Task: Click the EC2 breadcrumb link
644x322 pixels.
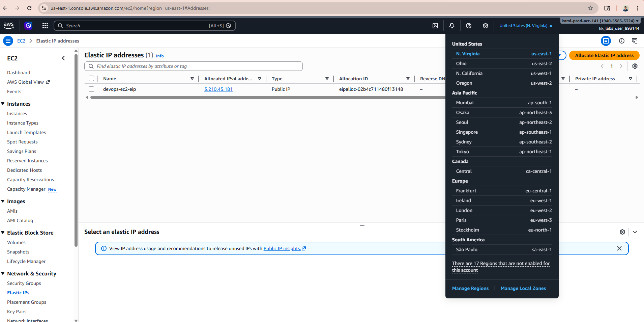Action: (21, 41)
